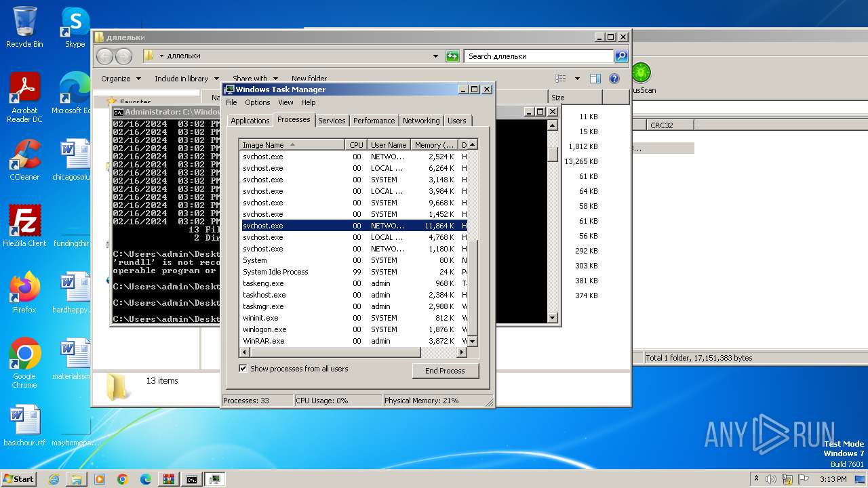Screen dimensions: 868x488
Task: Click the taskbar clock showing 3:13 PM
Action: click(x=833, y=479)
